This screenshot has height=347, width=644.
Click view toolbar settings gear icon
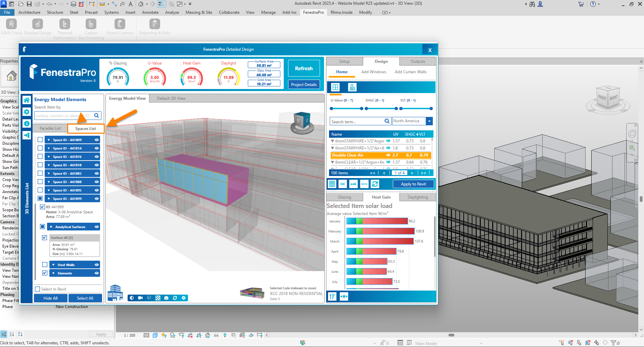coord(183,298)
